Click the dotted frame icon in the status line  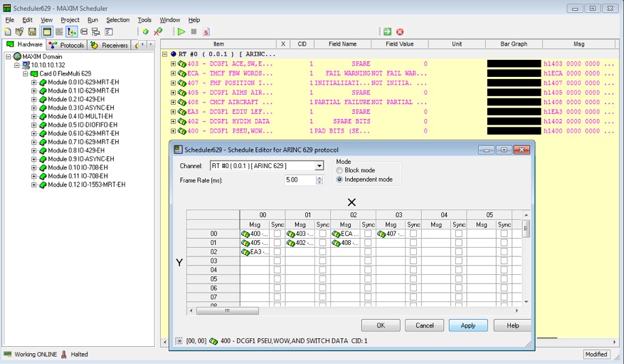(x=178, y=341)
